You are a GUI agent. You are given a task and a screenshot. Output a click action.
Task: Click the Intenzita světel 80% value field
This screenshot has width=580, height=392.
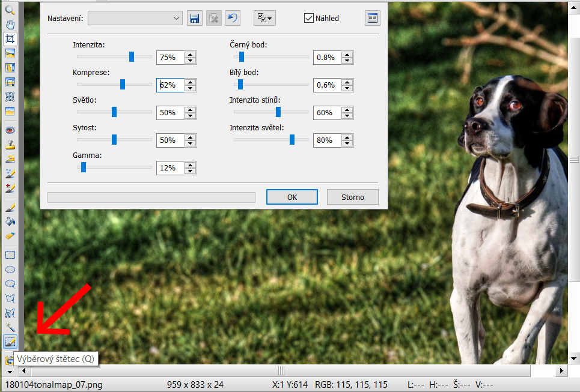pos(327,140)
